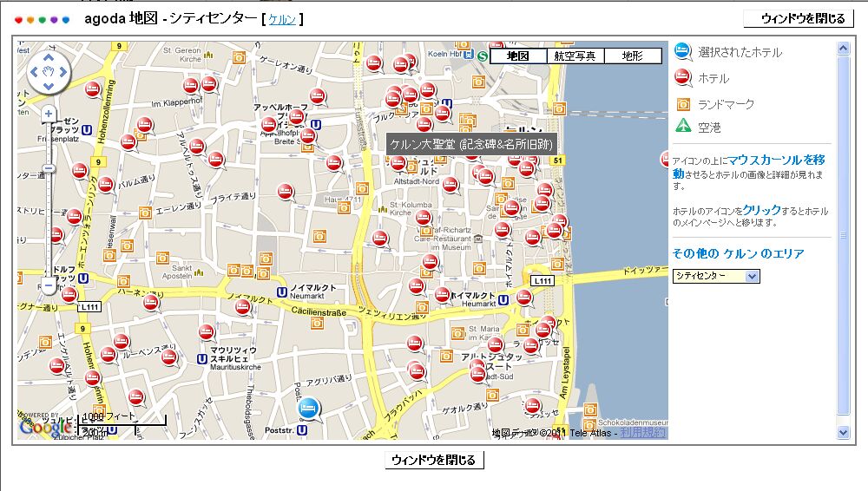Image resolution: width=868 pixels, height=491 pixels.
Task: Click the landmark icon directly below Haus 4711
Action: (345, 208)
